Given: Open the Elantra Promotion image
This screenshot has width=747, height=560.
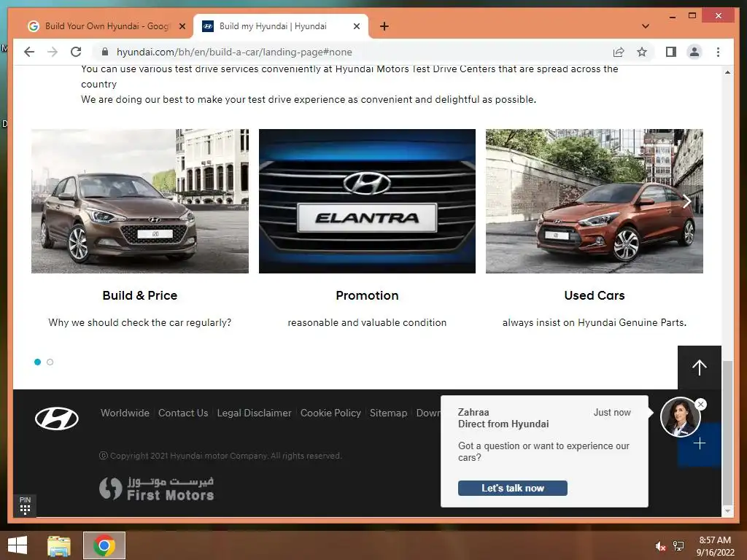Looking at the screenshot, I should tap(367, 201).
